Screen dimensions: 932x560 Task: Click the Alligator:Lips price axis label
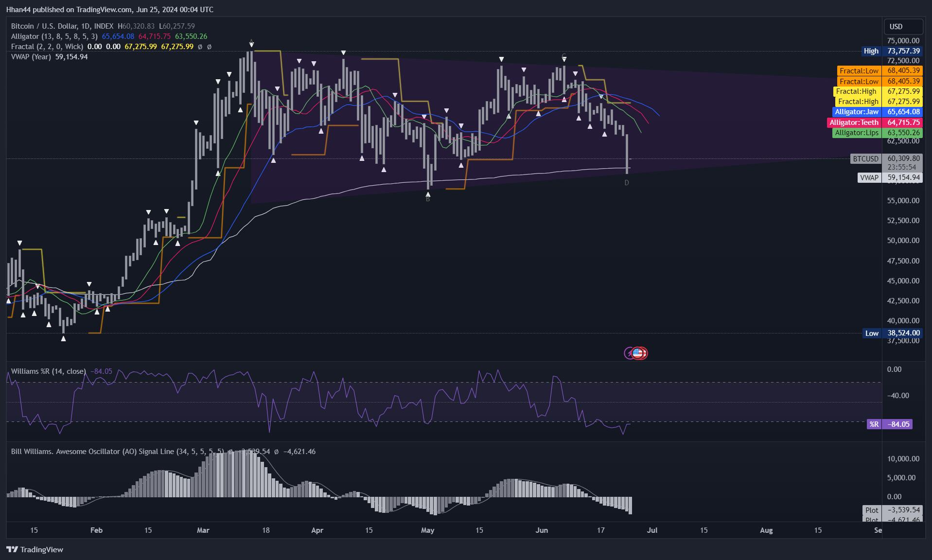pos(878,133)
